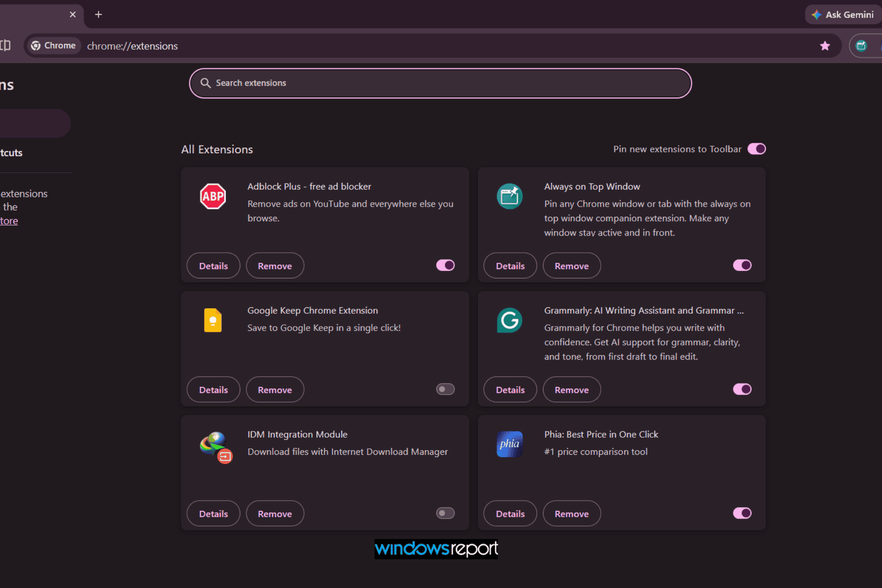Click the 'Pin new extensions to Toolbar' label
882x588 pixels.
678,149
